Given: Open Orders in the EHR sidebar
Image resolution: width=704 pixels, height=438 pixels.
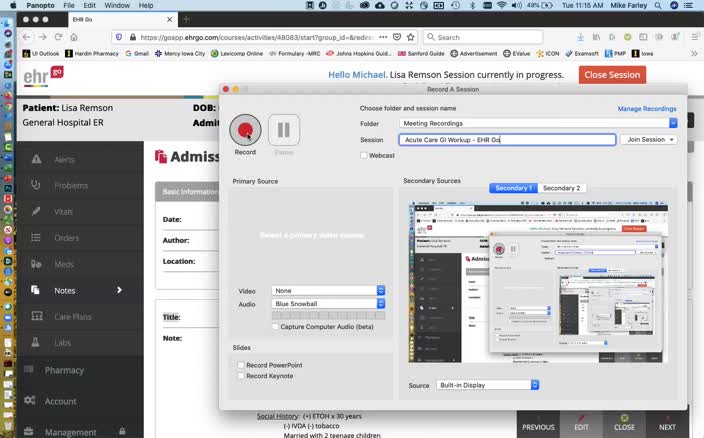Looking at the screenshot, I should 66,238.
